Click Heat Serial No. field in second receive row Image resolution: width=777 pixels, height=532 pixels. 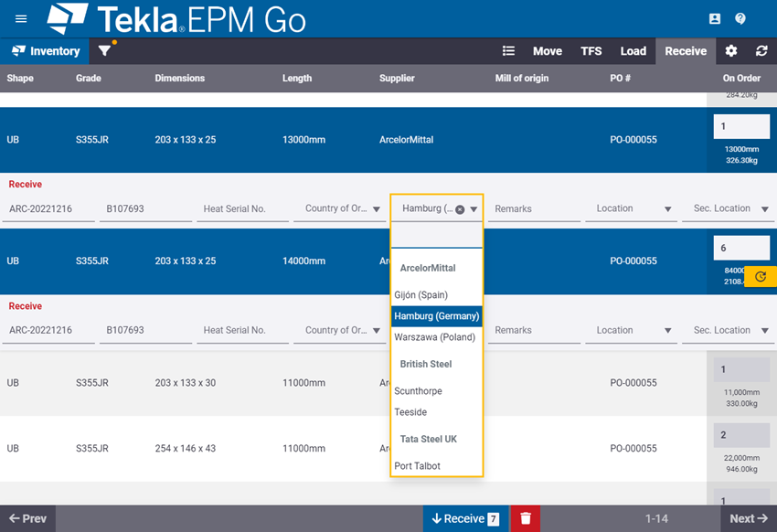point(242,330)
